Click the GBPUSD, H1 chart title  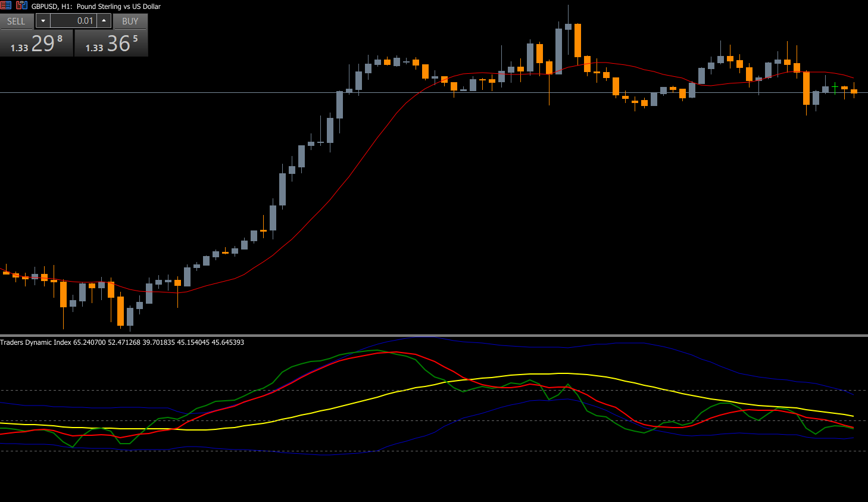[95, 7]
